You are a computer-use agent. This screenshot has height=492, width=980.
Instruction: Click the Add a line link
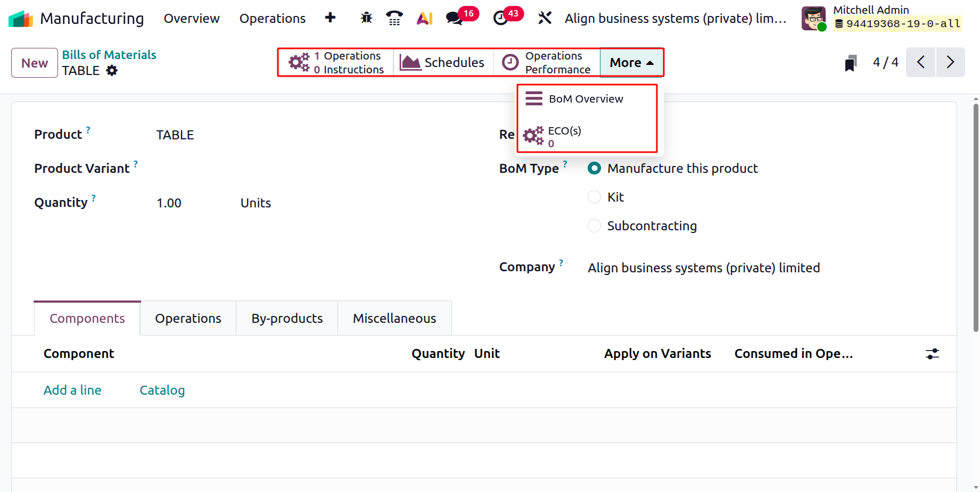tap(72, 390)
